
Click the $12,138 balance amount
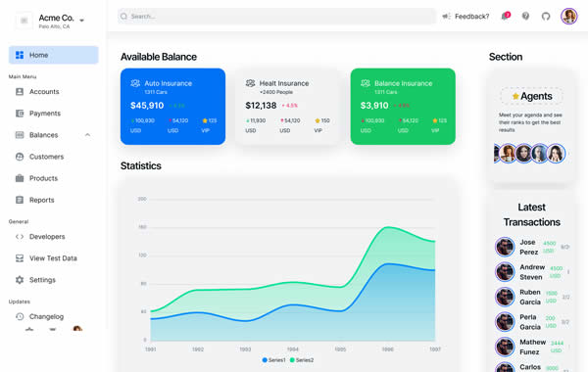tap(261, 106)
